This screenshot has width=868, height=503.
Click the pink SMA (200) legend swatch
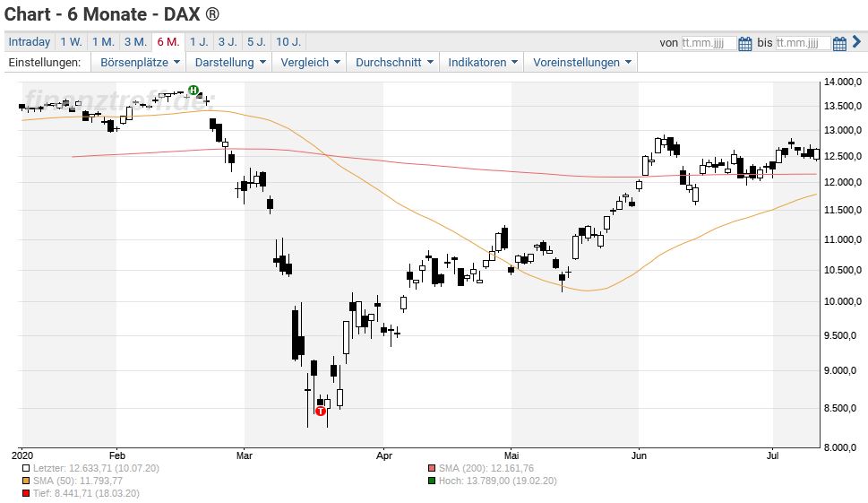click(x=432, y=469)
